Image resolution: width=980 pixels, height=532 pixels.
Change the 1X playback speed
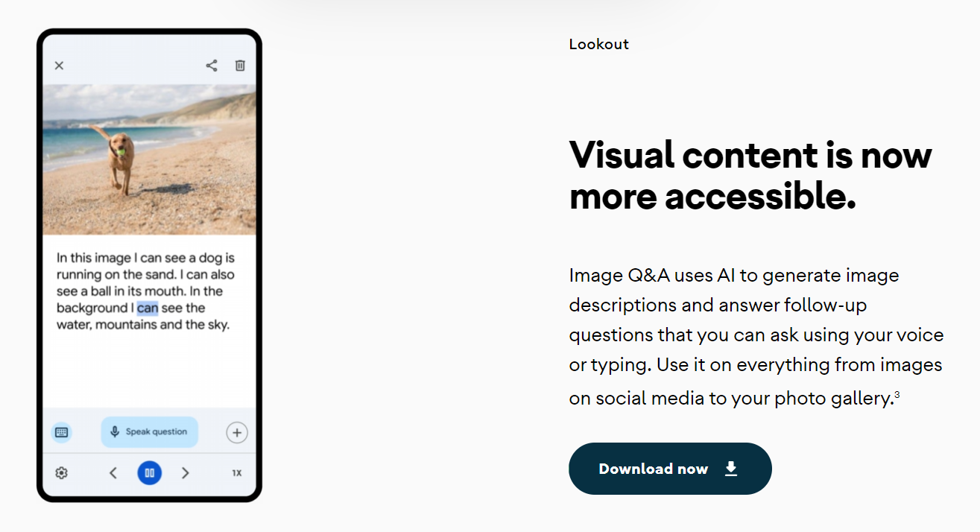click(237, 473)
